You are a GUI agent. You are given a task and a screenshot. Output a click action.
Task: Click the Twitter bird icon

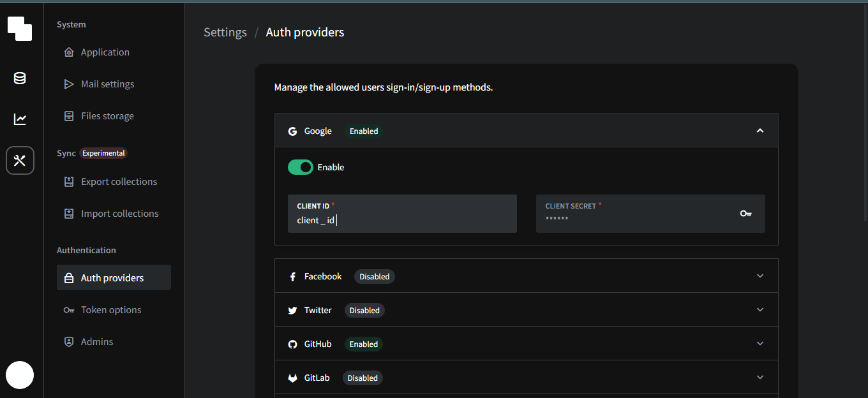coord(292,311)
